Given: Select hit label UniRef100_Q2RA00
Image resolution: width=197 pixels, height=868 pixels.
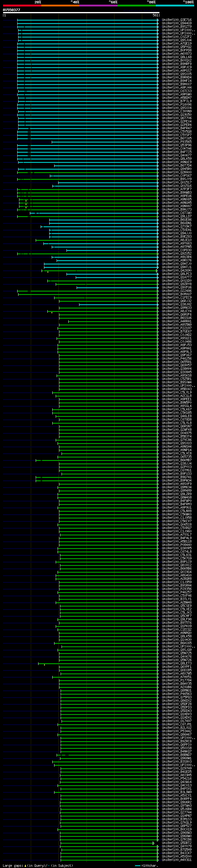Looking at the screenshot, I should (x=177, y=172).
